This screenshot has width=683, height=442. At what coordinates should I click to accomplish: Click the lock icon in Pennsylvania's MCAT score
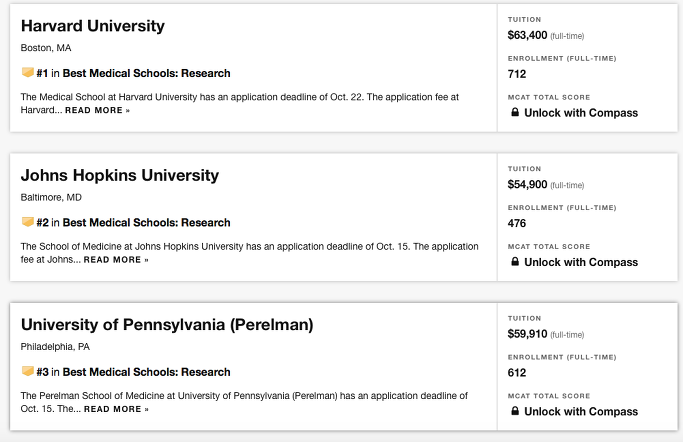coord(515,411)
